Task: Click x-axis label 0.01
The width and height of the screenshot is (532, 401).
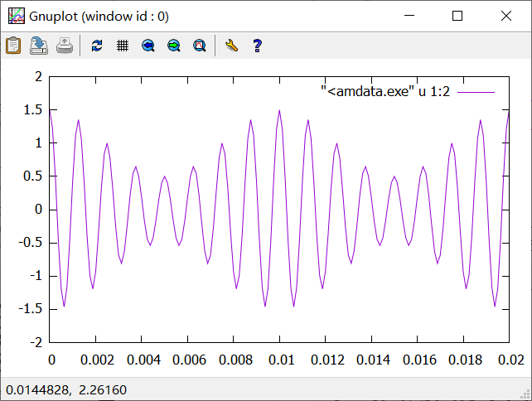Action: point(281,360)
